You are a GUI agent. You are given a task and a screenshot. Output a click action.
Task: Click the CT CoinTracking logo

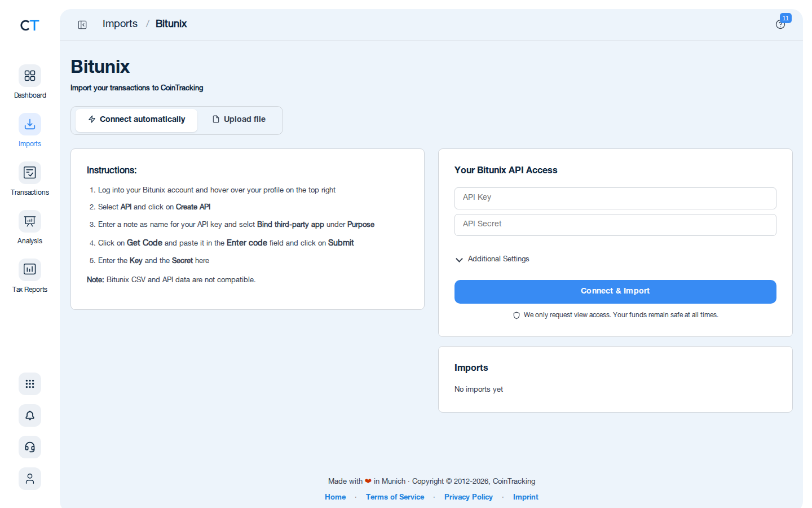pos(29,25)
